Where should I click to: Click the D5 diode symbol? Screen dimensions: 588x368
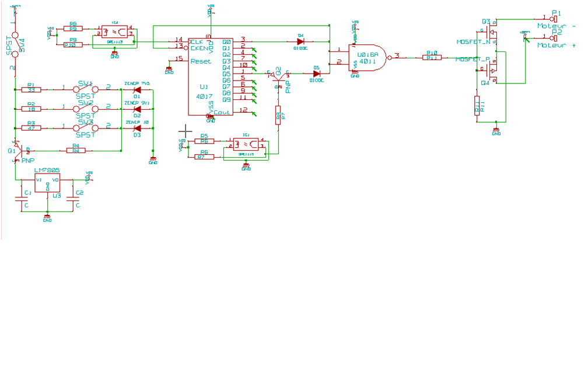[x=317, y=74]
